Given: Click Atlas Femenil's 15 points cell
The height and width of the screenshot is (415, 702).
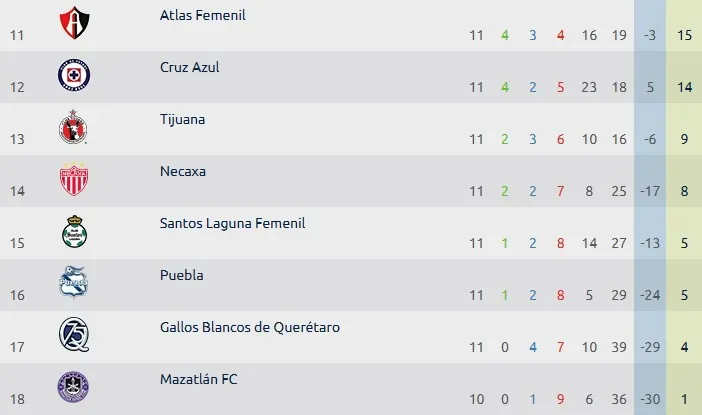Looking at the screenshot, I should coord(684,35).
